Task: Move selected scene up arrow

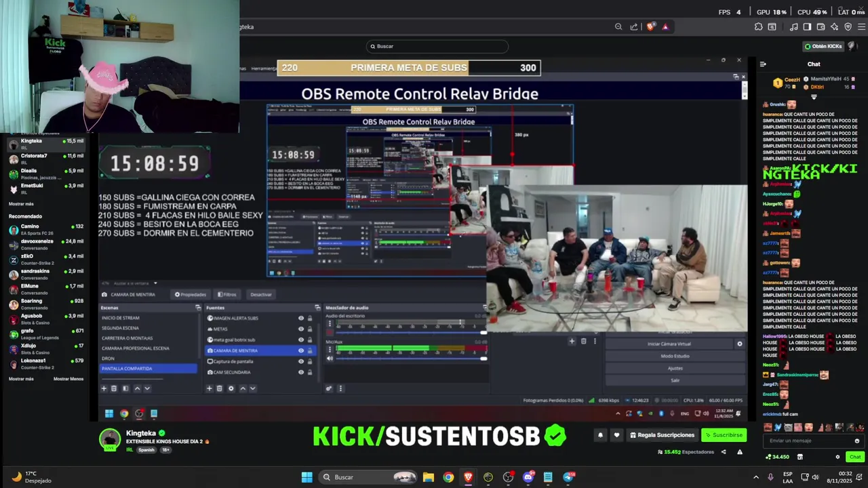Action: pos(137,388)
